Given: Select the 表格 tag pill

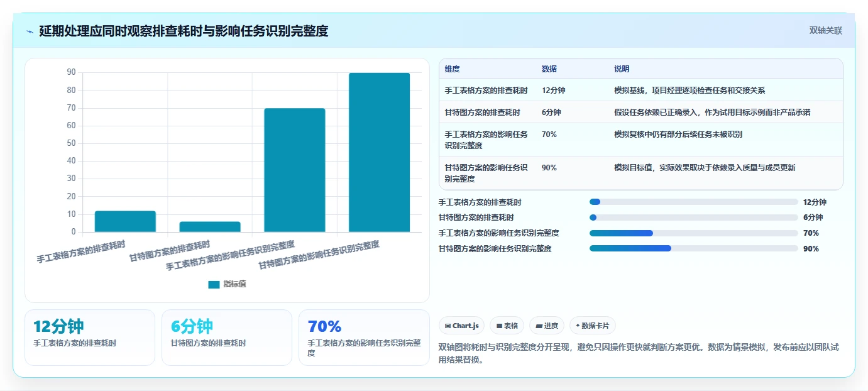Looking at the screenshot, I should [507, 326].
